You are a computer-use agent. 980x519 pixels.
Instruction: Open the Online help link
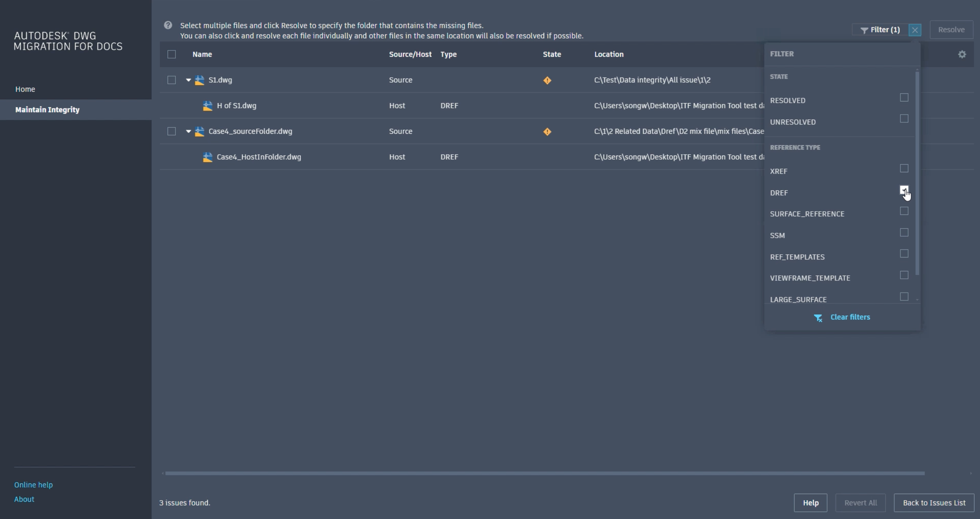pos(33,485)
